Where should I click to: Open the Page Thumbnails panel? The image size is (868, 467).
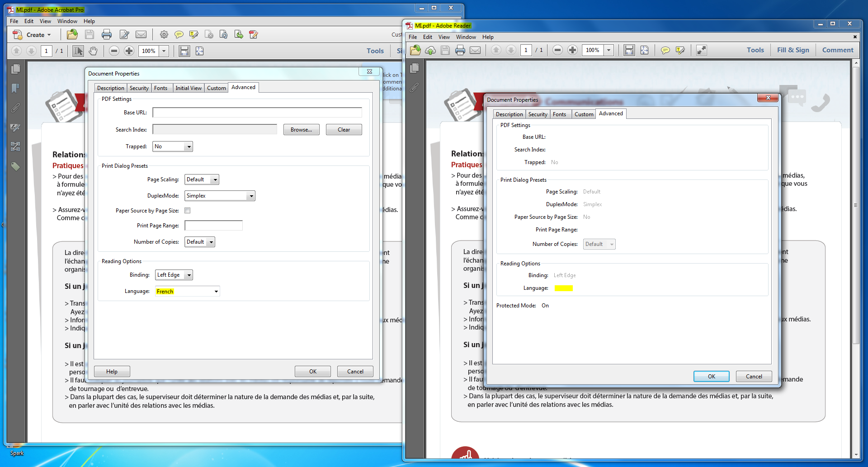click(16, 69)
